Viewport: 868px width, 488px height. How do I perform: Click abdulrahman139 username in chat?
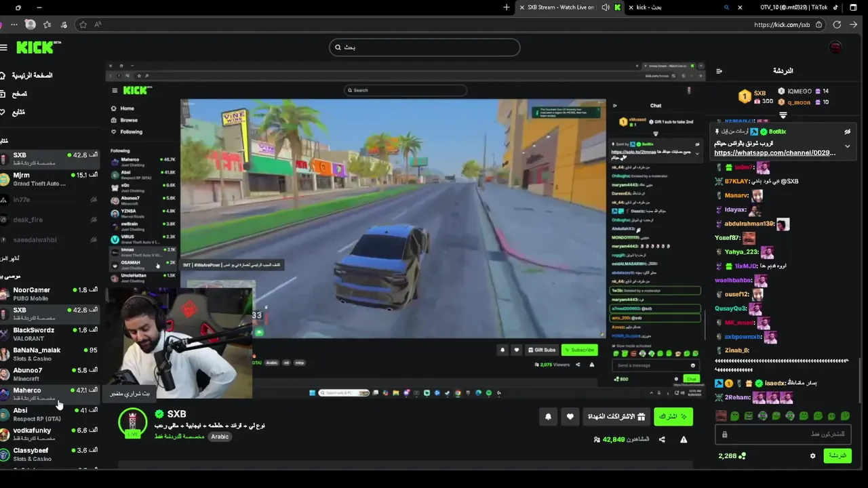pos(749,224)
